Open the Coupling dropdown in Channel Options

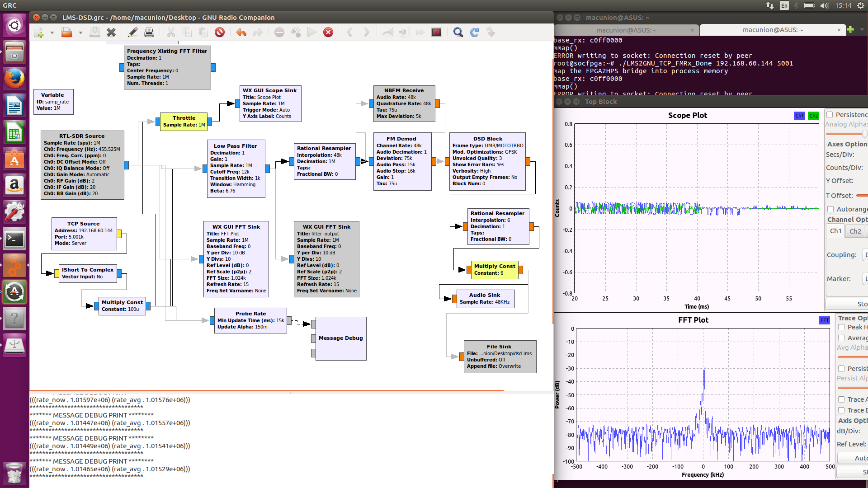pos(865,255)
